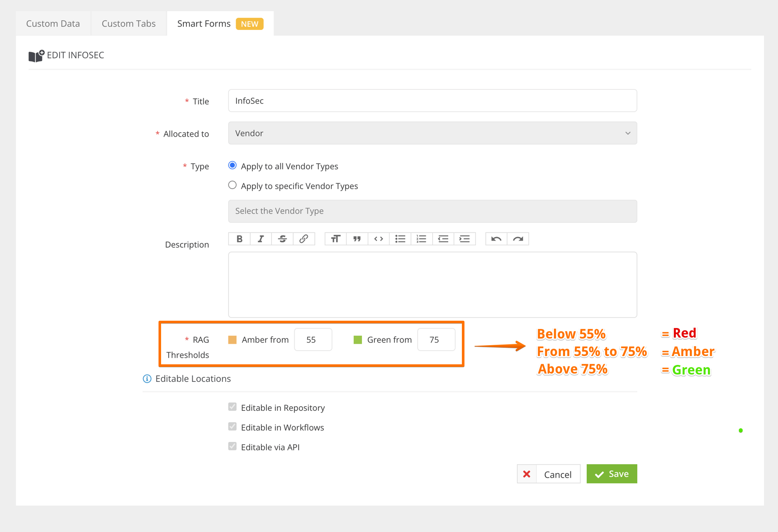Save the InfoSec form
778x532 pixels.
click(x=612, y=474)
